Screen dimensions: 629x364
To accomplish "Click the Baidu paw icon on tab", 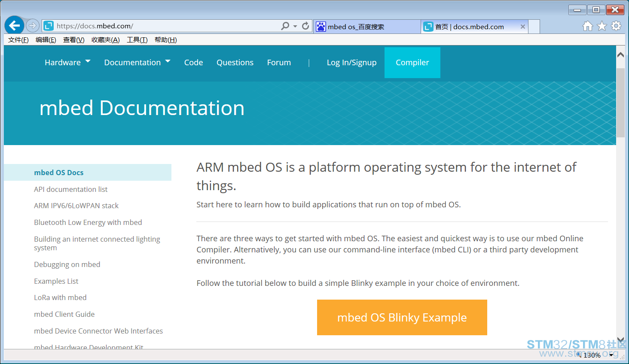I will point(321,27).
